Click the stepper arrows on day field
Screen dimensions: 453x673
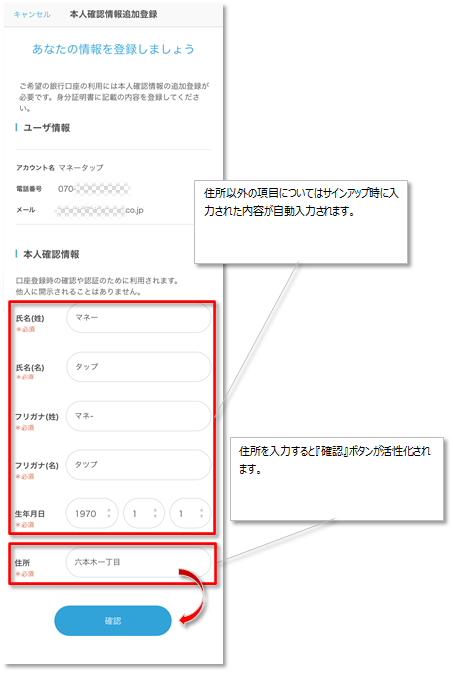click(201, 513)
